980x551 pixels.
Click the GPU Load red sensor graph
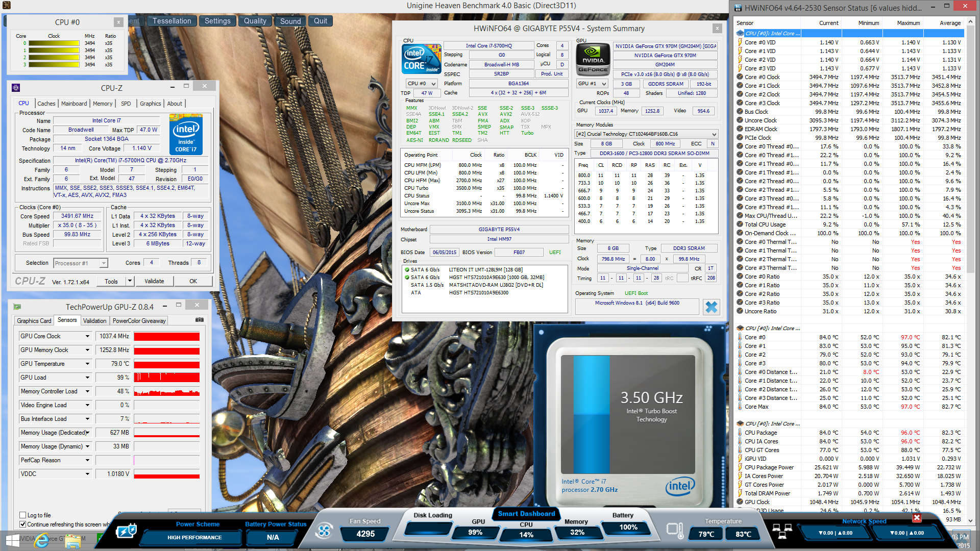(x=166, y=378)
